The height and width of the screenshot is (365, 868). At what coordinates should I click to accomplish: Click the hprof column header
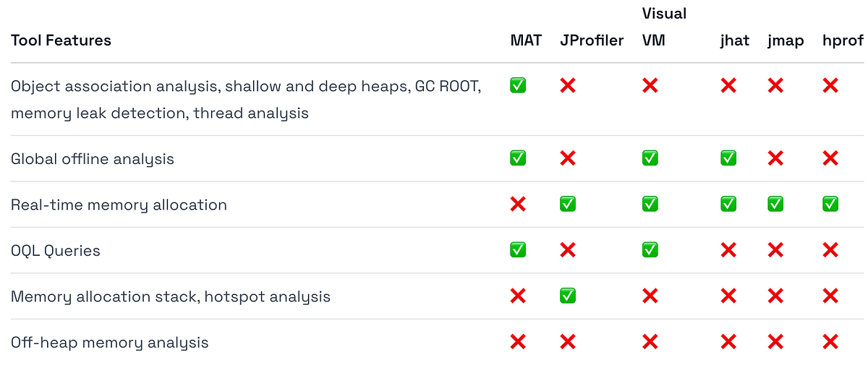coord(842,40)
